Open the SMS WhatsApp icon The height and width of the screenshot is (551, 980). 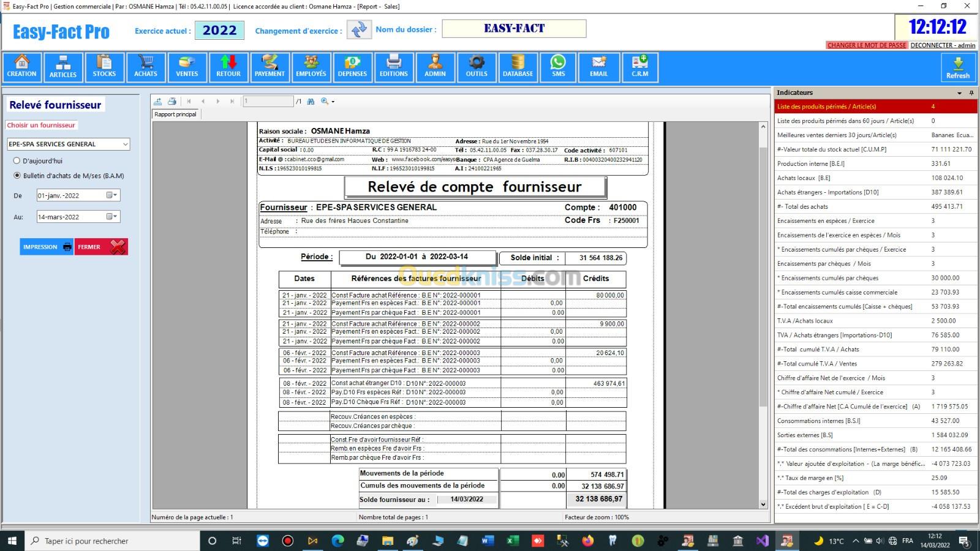coord(558,67)
